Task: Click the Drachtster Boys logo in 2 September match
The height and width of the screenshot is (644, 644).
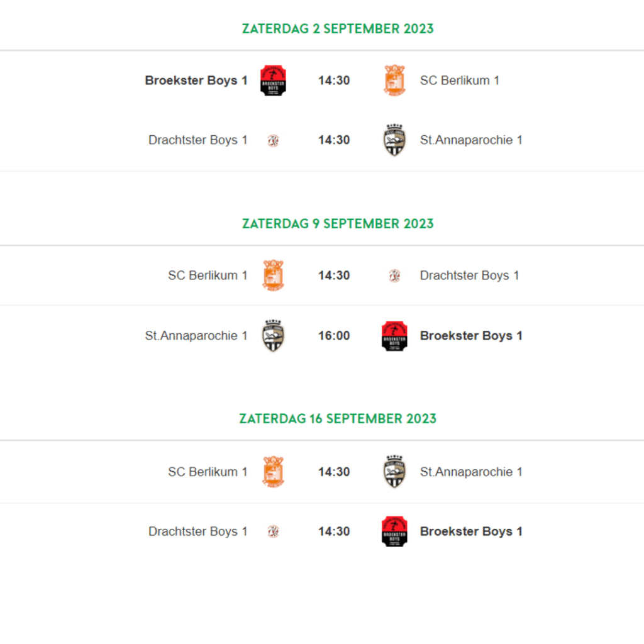Action: (273, 140)
